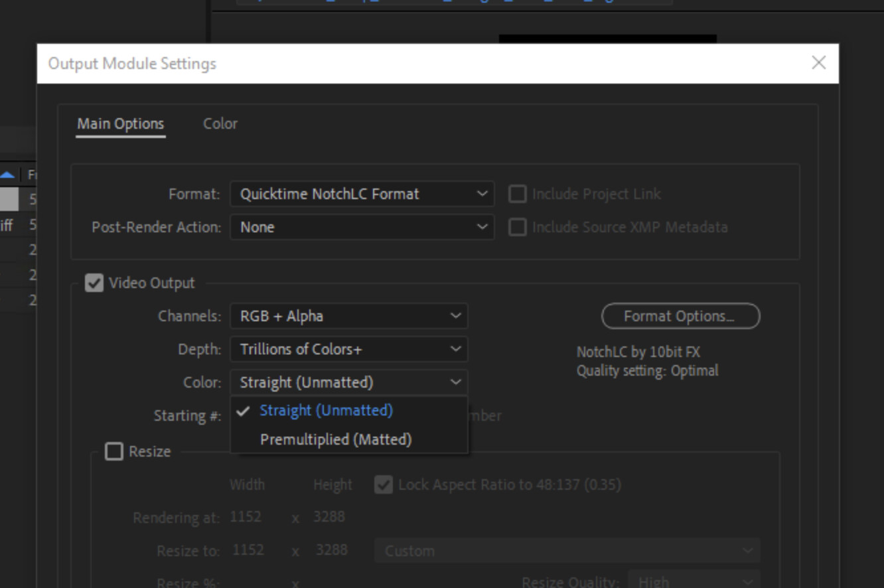884x588 pixels.
Task: Open the Custom resize preset dropdown
Action: click(567, 551)
